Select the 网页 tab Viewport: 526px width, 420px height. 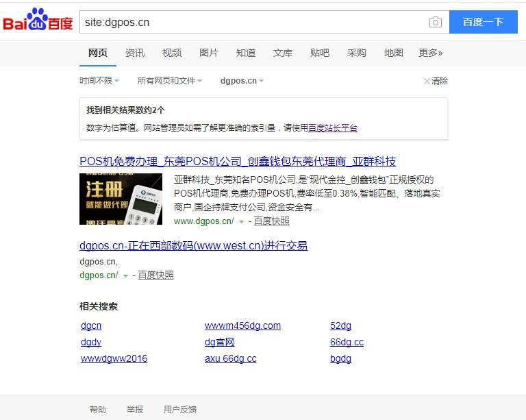[98, 53]
